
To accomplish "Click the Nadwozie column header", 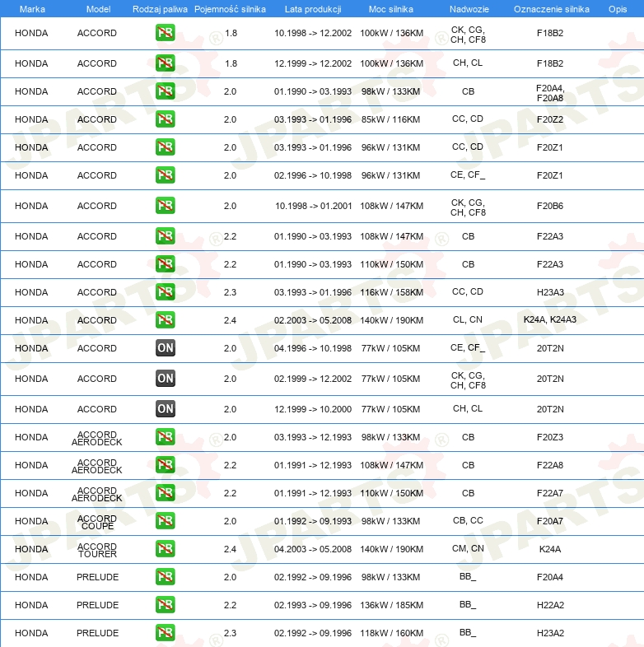I will click(x=469, y=9).
